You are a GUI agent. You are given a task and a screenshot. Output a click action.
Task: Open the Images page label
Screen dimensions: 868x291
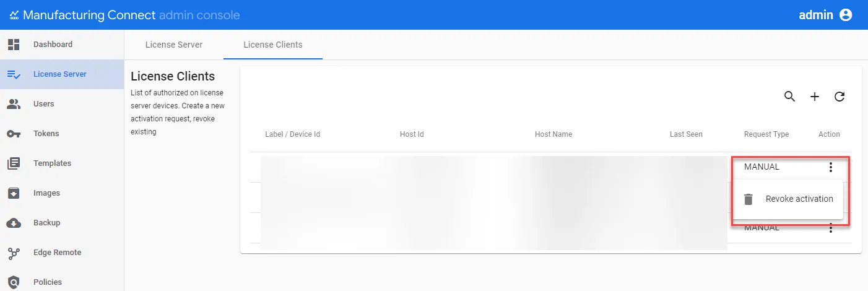click(x=46, y=193)
